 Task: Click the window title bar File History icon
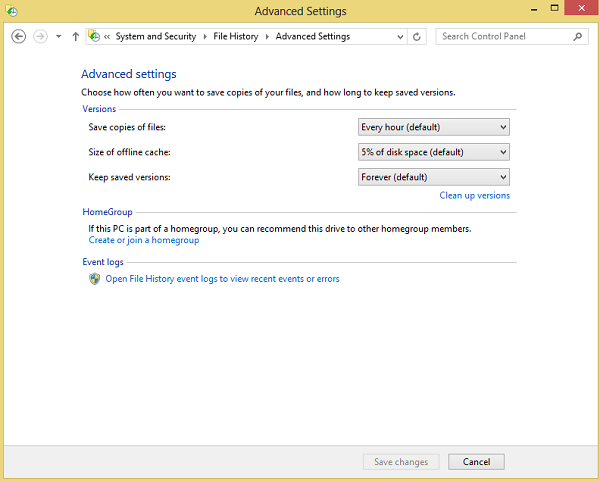tap(11, 11)
